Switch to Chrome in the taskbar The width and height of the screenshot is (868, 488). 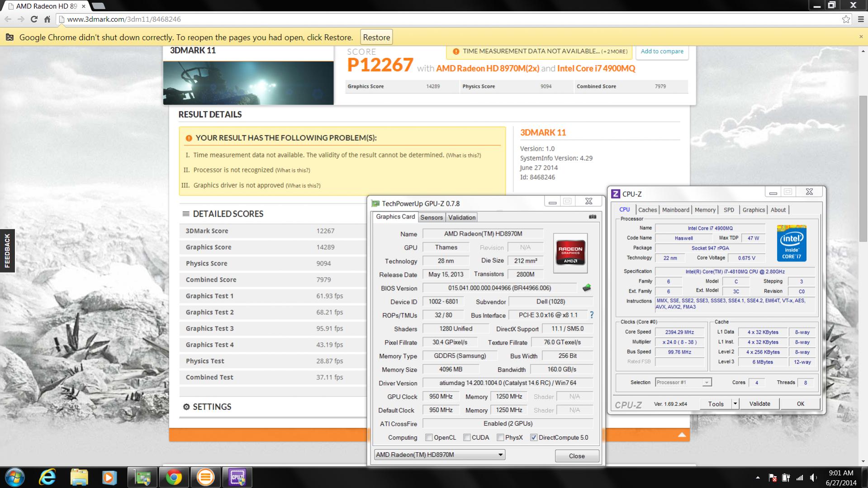point(174,477)
